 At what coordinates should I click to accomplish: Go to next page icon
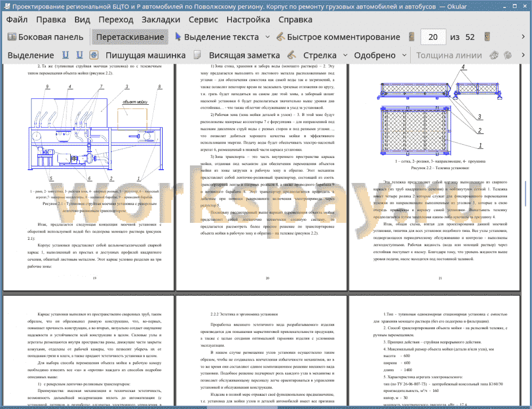[487, 37]
